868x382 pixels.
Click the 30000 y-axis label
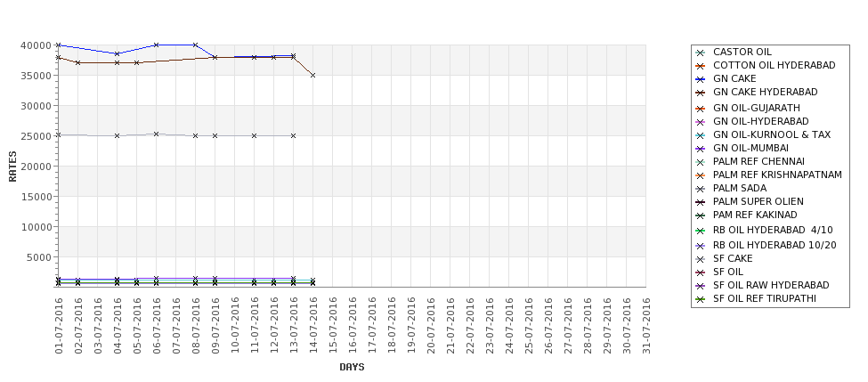click(37, 106)
